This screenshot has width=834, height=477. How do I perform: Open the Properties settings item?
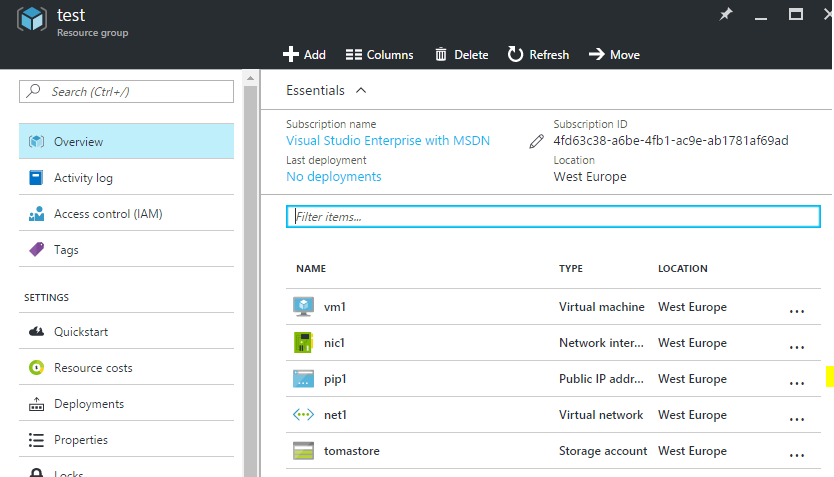tap(127, 440)
